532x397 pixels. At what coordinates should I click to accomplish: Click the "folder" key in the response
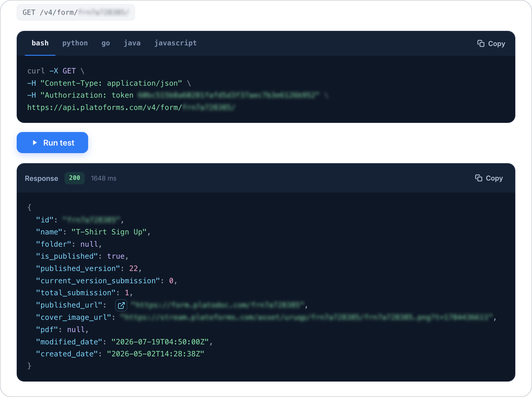tap(54, 245)
